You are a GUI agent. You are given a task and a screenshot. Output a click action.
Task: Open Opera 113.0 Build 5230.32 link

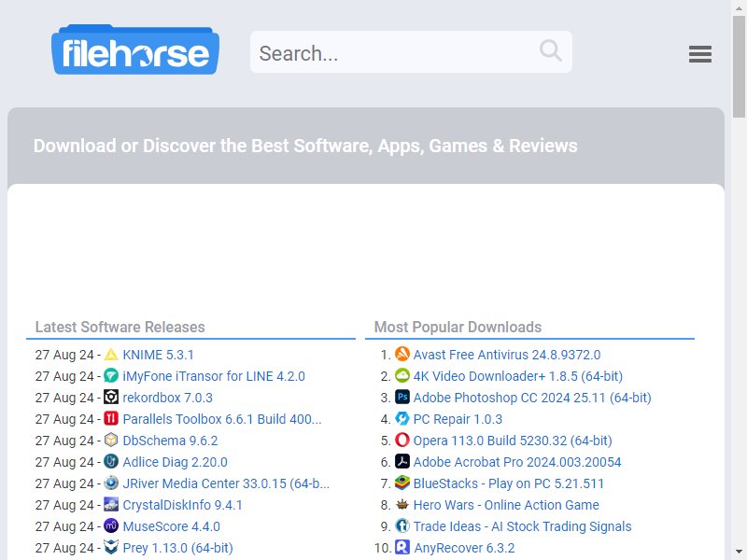pyautogui.click(x=513, y=441)
